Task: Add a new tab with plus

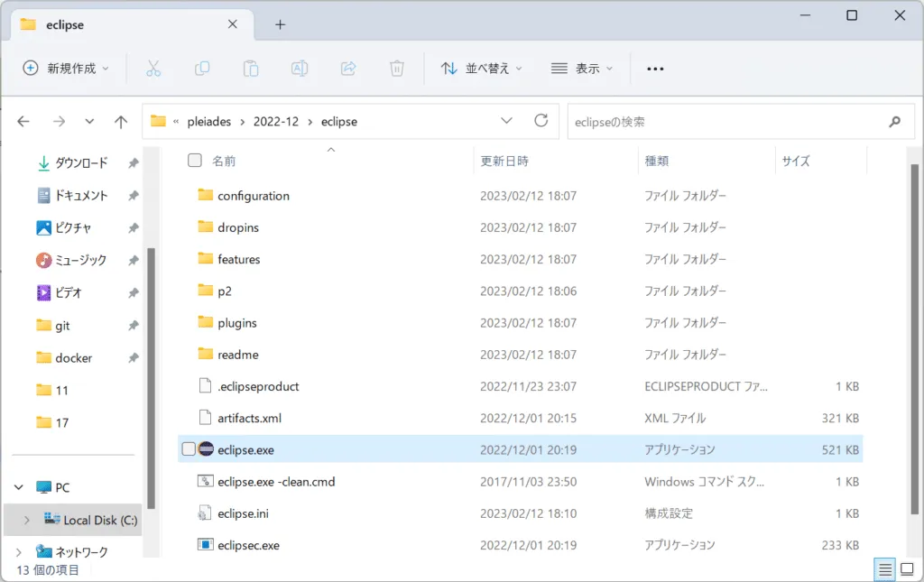Action: (x=281, y=24)
